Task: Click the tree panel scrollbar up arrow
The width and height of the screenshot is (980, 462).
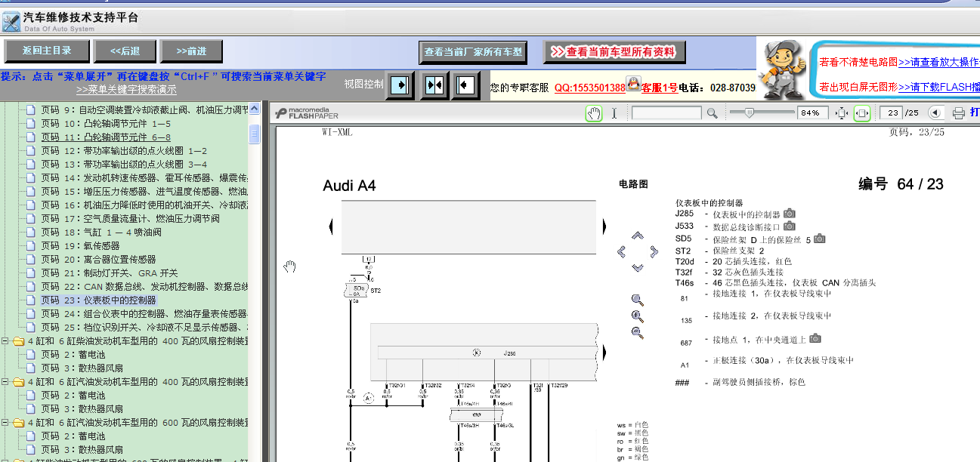Action: [x=255, y=108]
